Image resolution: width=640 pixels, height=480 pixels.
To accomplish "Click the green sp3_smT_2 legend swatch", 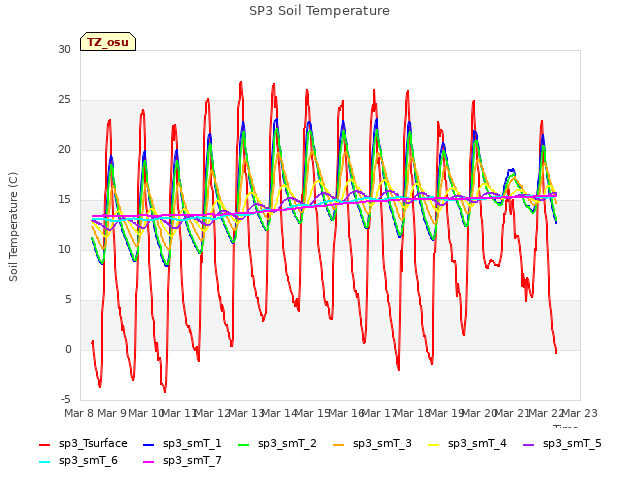I will coord(244,444).
